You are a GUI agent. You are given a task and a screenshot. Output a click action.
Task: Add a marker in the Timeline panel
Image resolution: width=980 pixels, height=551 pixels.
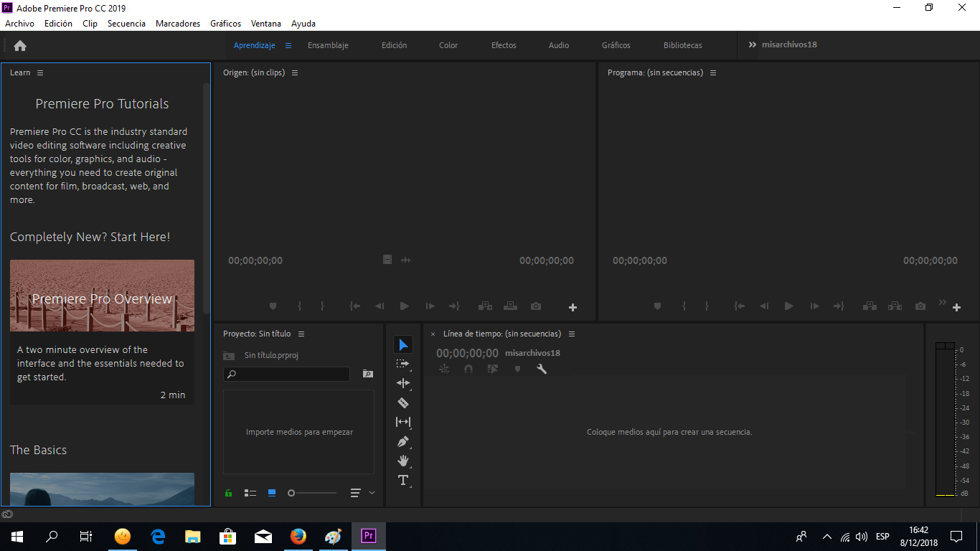click(x=517, y=369)
